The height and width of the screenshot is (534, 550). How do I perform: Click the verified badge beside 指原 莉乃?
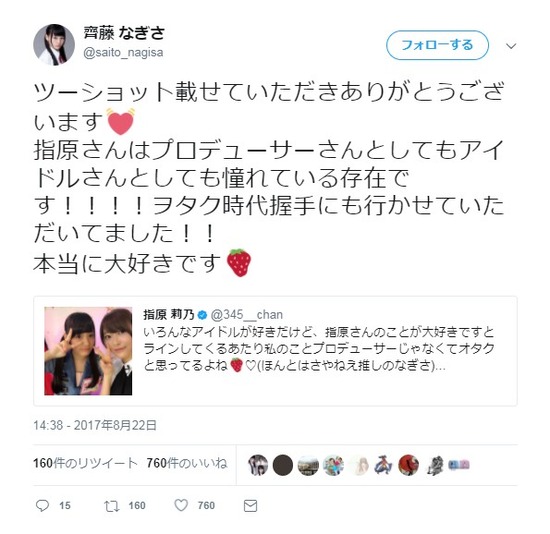pos(202,315)
